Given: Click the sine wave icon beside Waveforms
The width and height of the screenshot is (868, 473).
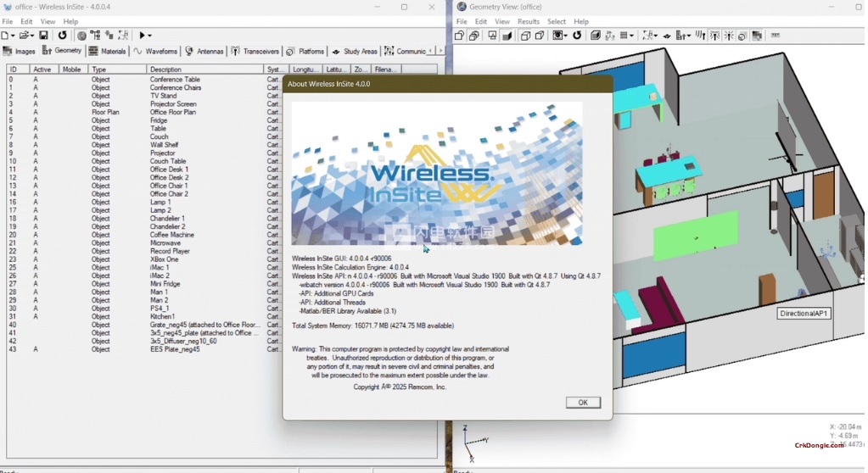Looking at the screenshot, I should (x=137, y=51).
